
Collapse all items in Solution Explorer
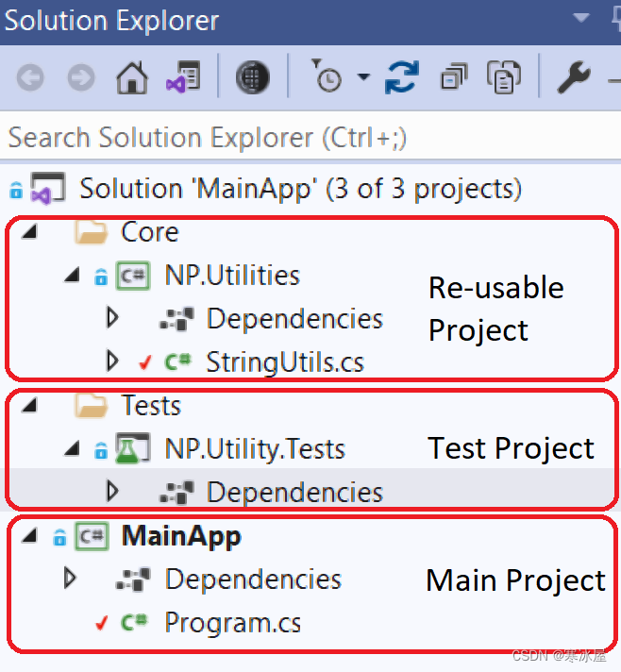[x=454, y=77]
